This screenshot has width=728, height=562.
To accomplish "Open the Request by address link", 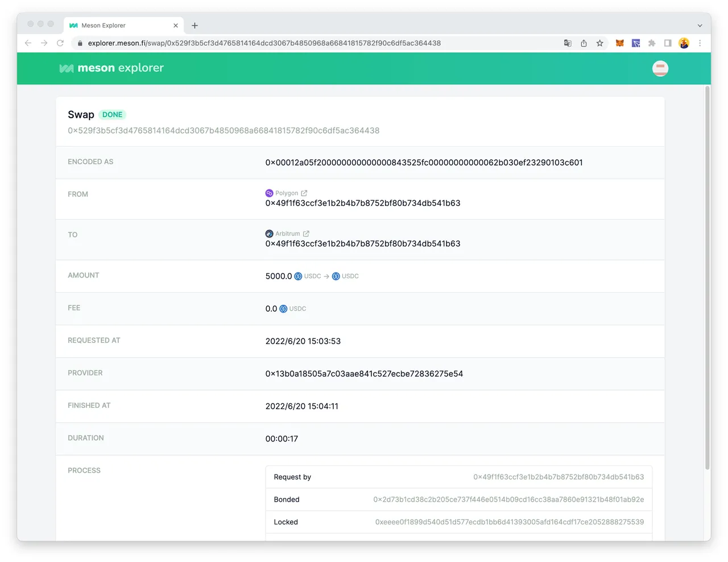I will click(x=559, y=477).
